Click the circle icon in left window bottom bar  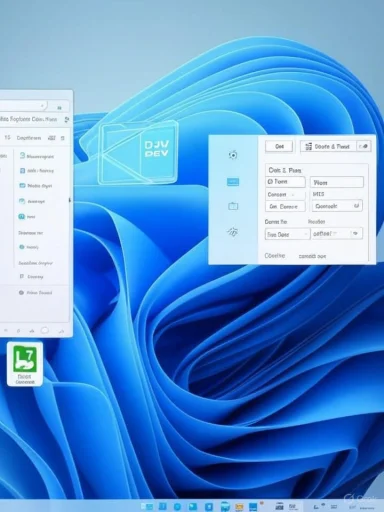(45, 330)
